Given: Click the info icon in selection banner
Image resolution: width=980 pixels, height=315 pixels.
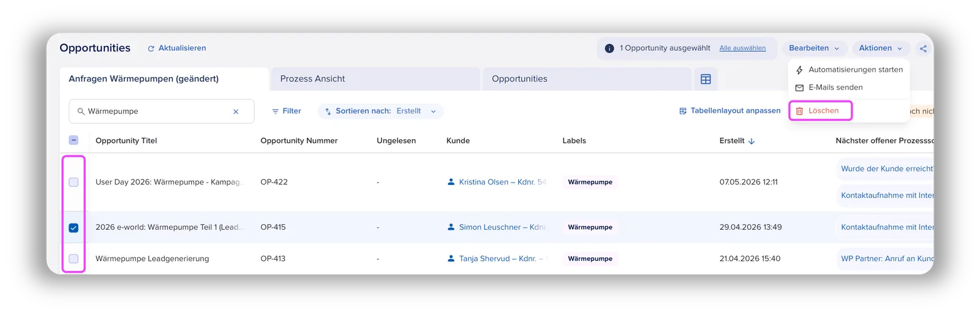Looking at the screenshot, I should click(609, 48).
